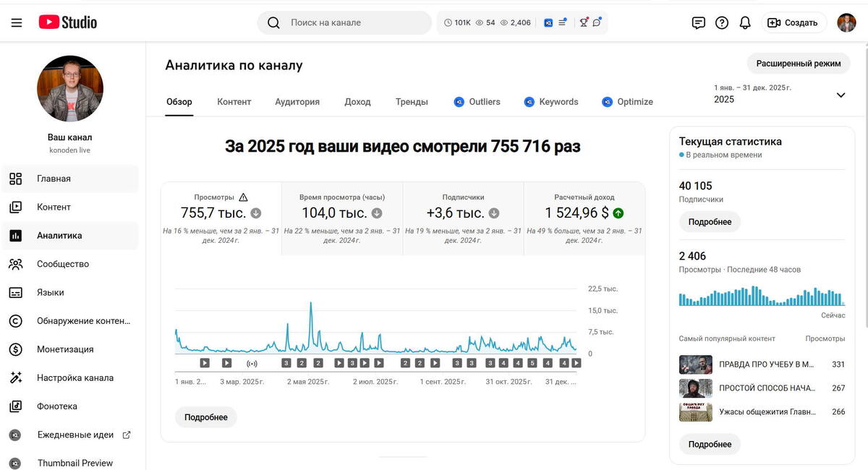Click the trophy achievements icon near search

pos(583,22)
